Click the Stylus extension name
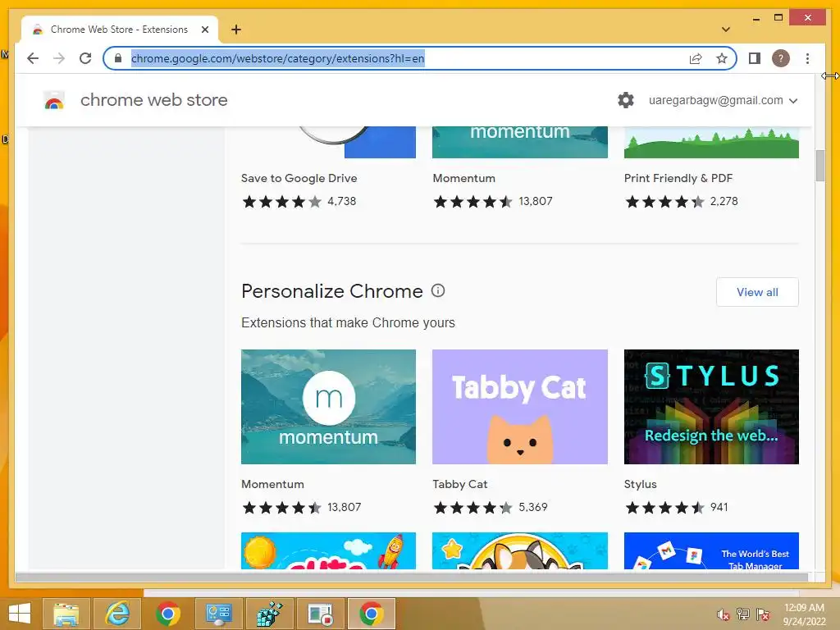The width and height of the screenshot is (840, 630). [x=640, y=484]
